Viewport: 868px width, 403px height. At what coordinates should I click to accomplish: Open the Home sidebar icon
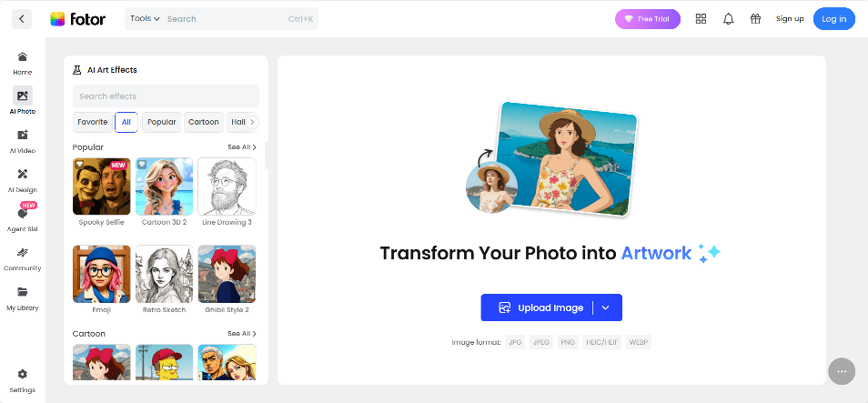pos(22,57)
